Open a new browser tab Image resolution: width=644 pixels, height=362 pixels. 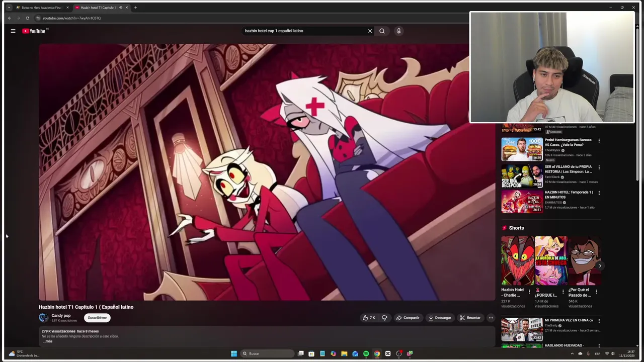[x=135, y=8]
